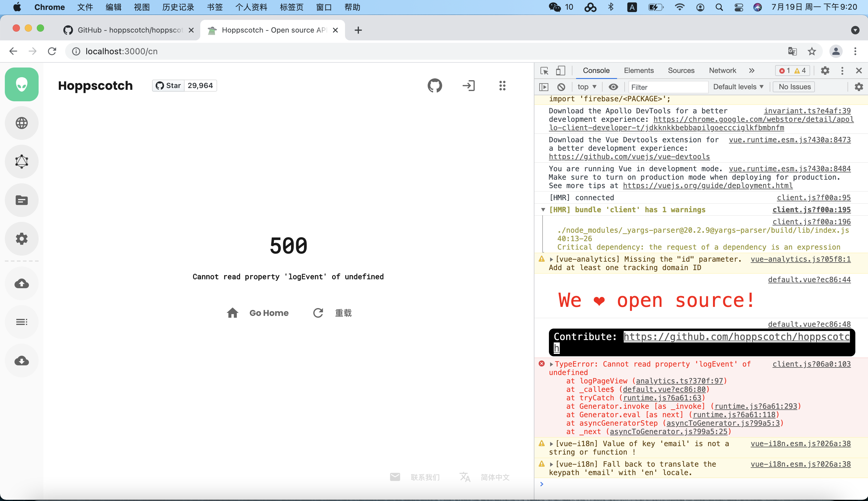Image resolution: width=868 pixels, height=501 pixels.
Task: Click the cloud download sidebar icon
Action: (x=21, y=360)
